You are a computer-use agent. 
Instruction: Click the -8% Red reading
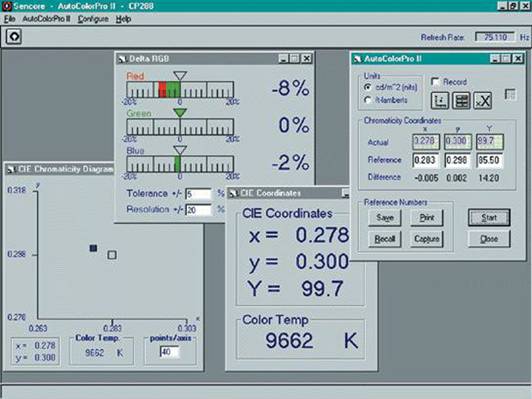[x=291, y=88]
